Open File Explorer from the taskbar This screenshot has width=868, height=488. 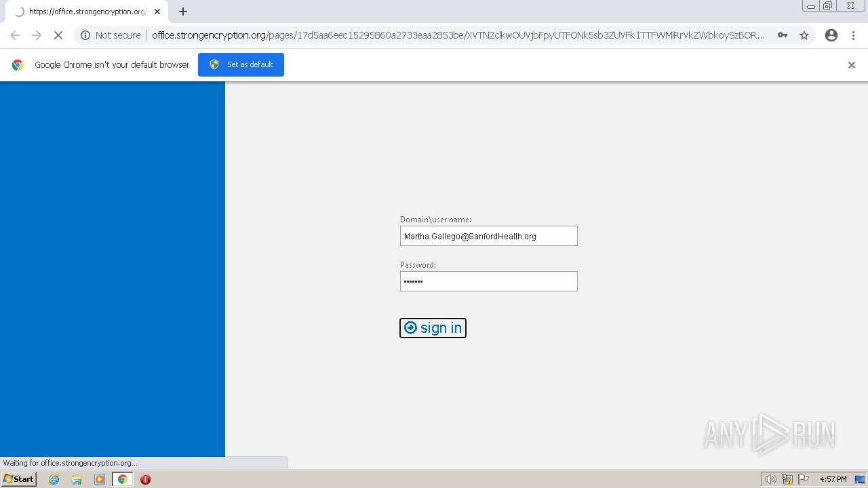click(77, 479)
